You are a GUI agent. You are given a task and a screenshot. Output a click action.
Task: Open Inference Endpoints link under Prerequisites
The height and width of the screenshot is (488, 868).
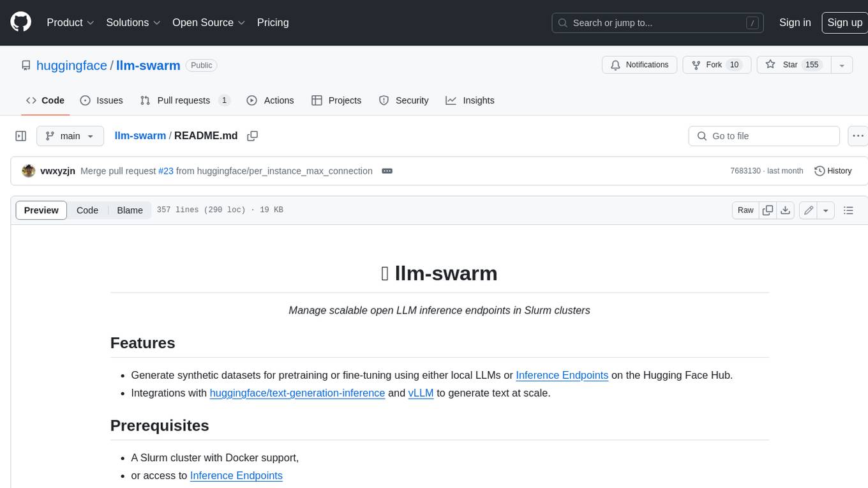tap(236, 475)
